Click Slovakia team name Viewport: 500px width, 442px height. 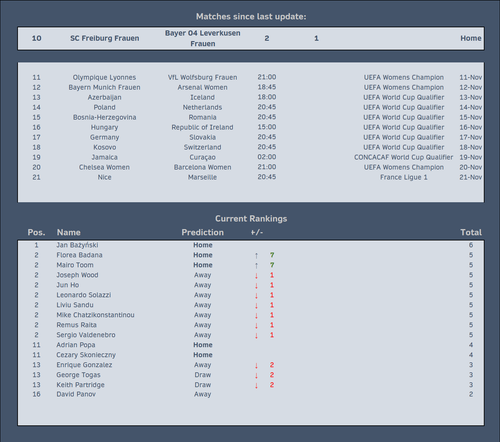point(203,137)
